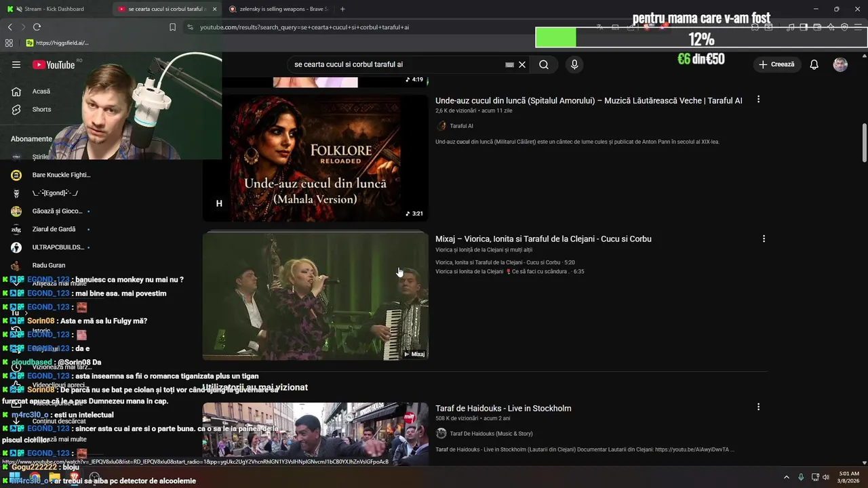Click the Mixaj concert thumbnail
Image resolution: width=868 pixels, height=488 pixels.
point(315,296)
